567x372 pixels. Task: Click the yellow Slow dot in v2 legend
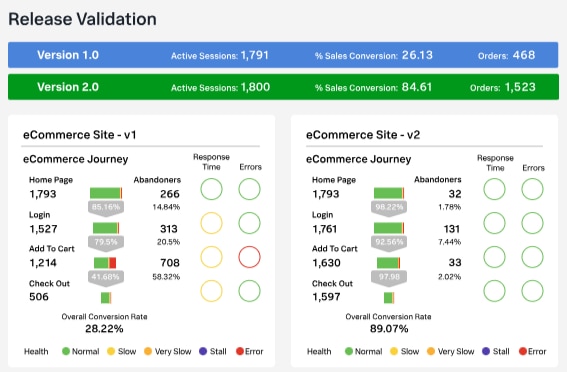coord(394,351)
